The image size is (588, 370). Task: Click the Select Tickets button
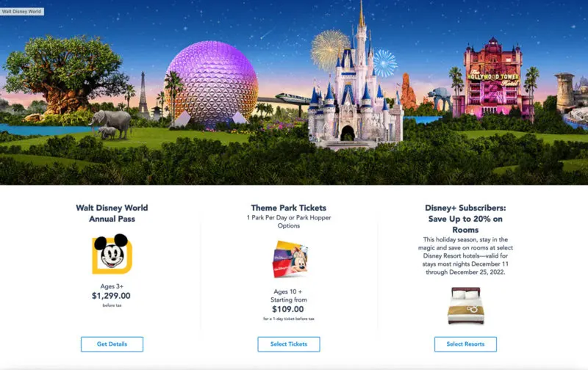289,344
